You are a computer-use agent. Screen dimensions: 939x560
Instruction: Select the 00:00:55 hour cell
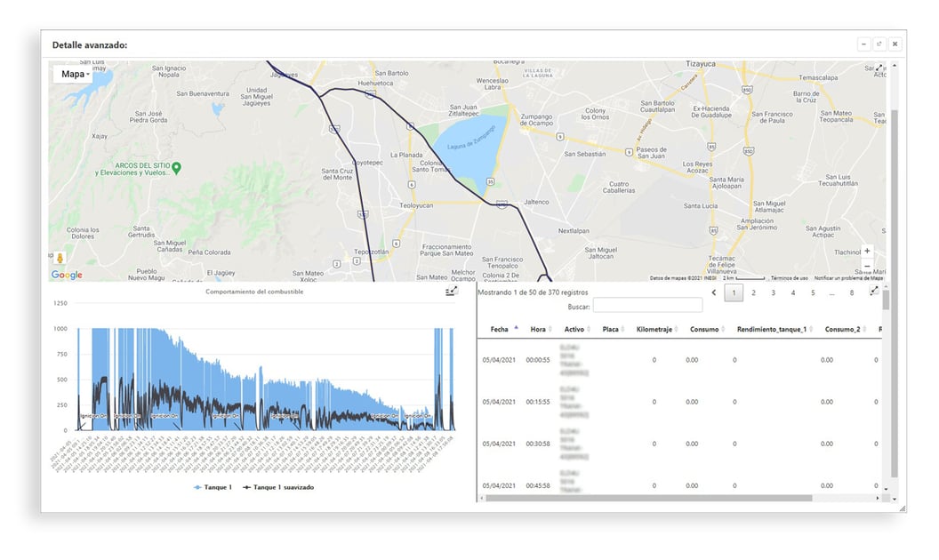[x=538, y=360]
